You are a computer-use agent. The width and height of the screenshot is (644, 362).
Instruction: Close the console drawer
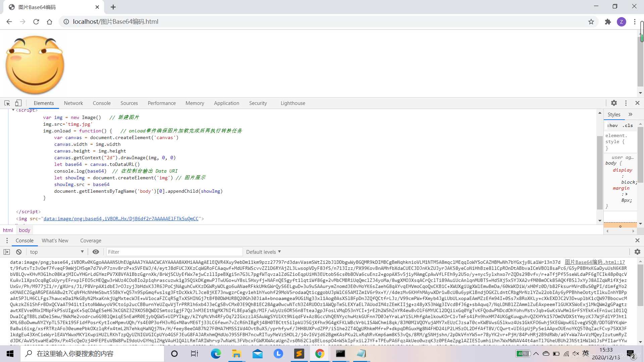[x=638, y=241]
